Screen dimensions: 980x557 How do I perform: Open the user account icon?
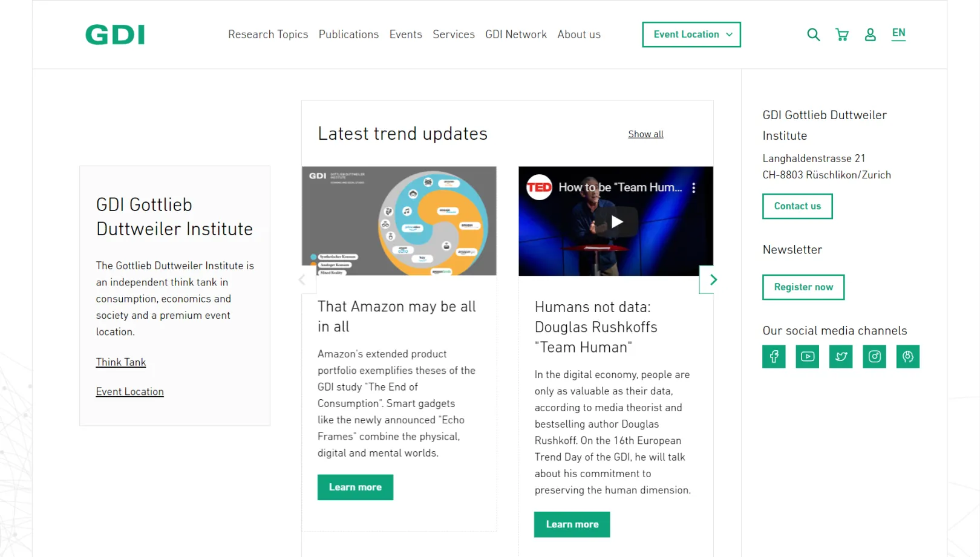pyautogui.click(x=870, y=34)
